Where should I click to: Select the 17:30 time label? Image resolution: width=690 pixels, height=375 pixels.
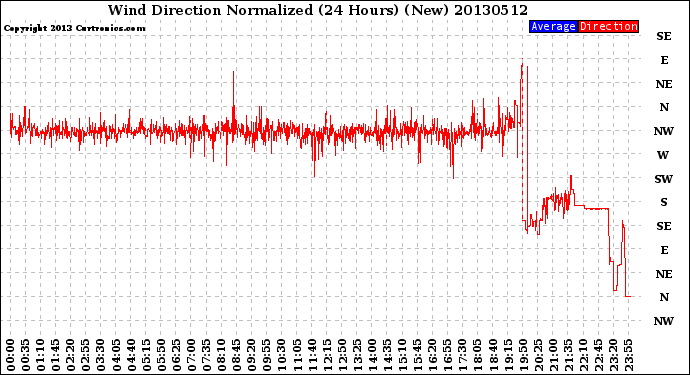tap(462, 355)
